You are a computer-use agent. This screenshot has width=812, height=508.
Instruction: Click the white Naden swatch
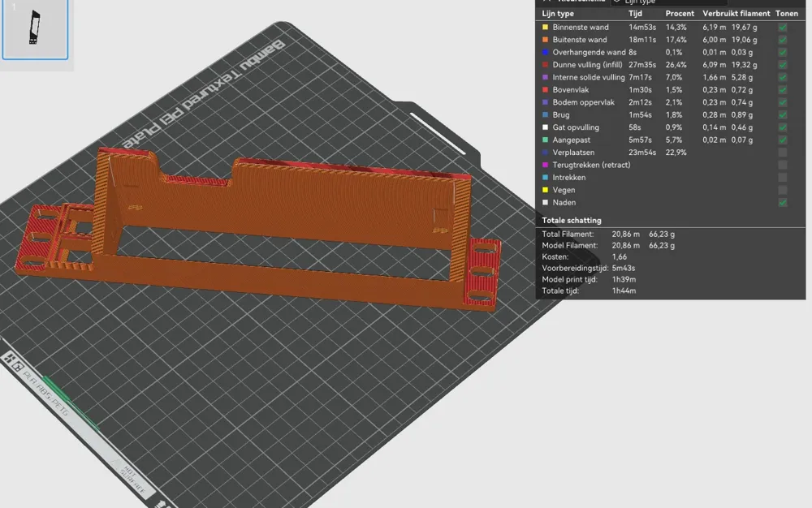pyautogui.click(x=545, y=203)
